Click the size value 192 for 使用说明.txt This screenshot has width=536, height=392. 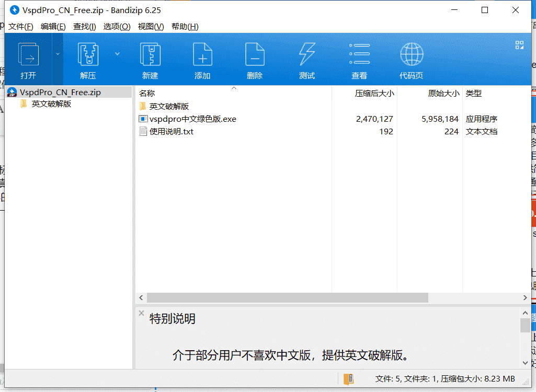(386, 132)
